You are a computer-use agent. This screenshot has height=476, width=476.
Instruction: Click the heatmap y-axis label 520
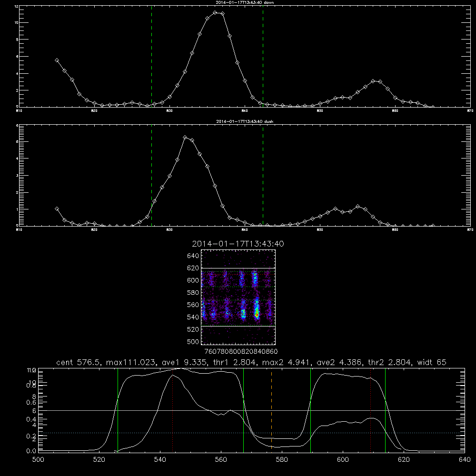tap(193, 329)
